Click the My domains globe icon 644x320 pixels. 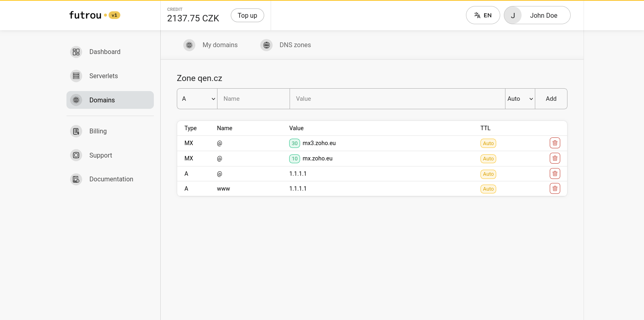(189, 45)
